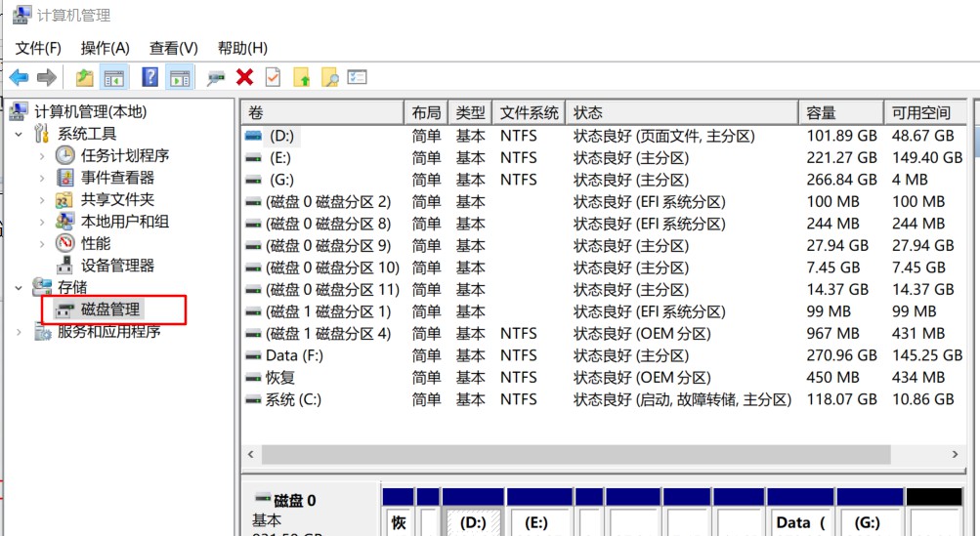The width and height of the screenshot is (980, 536).
Task: Collapse the 系统工具 tree node
Action: pyautogui.click(x=19, y=134)
